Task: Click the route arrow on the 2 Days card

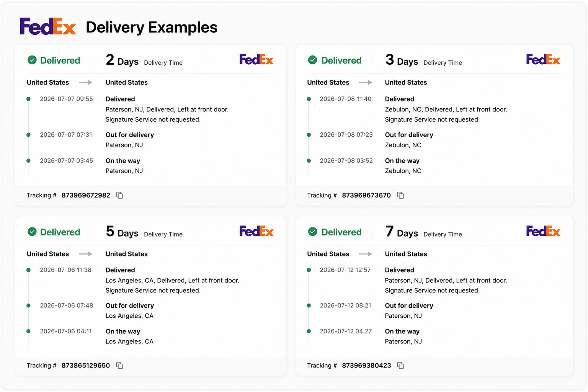Action: click(85, 82)
